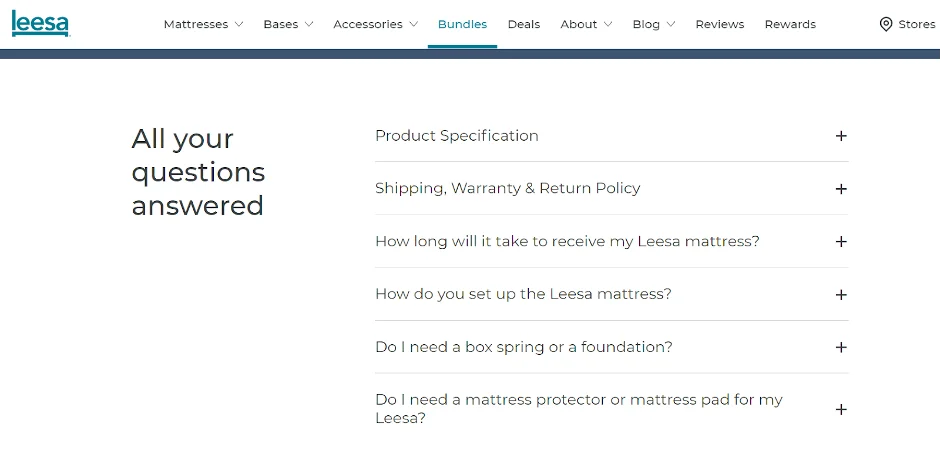Expand the Product Specification question
The height and width of the screenshot is (464, 941).
[457, 136]
